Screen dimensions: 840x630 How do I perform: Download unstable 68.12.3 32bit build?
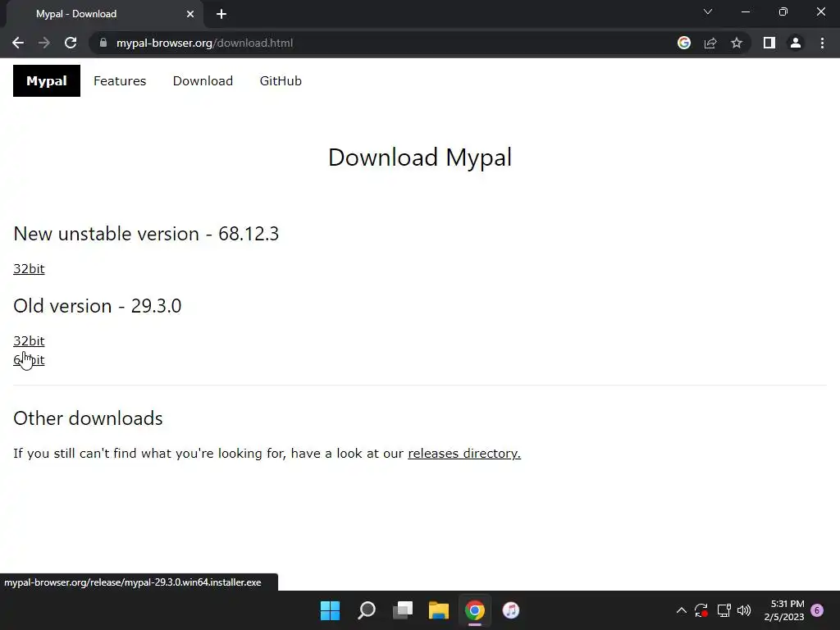coord(29,268)
